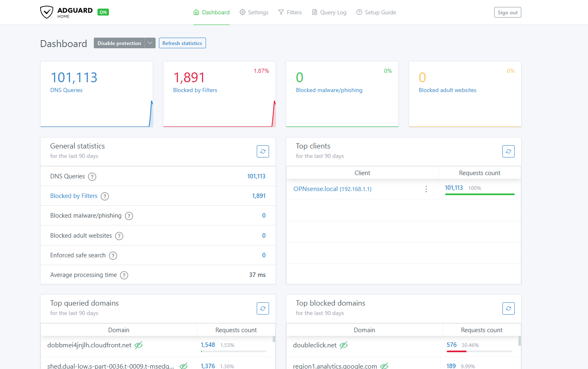Screen dimensions: 588x369
Task: Click the 1,376 requests count link
Action: click(208, 366)
